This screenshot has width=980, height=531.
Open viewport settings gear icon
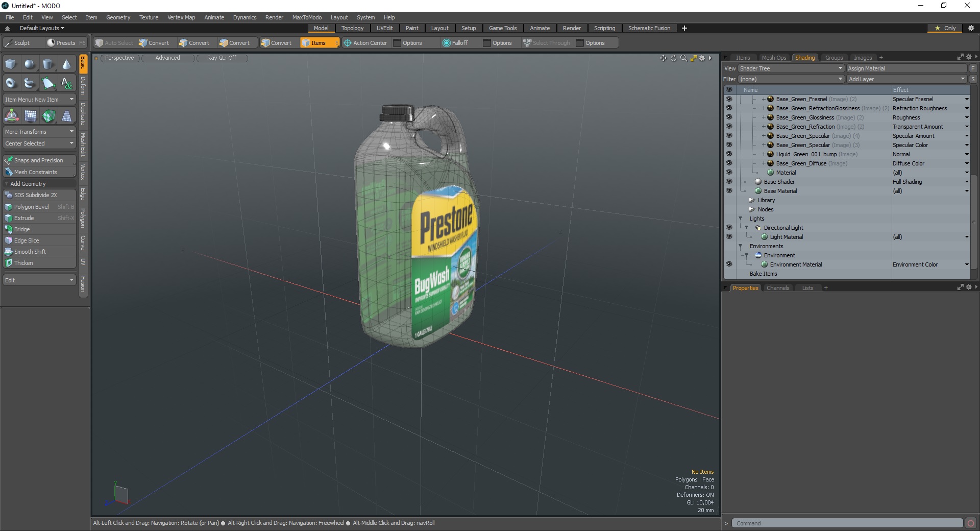click(702, 58)
